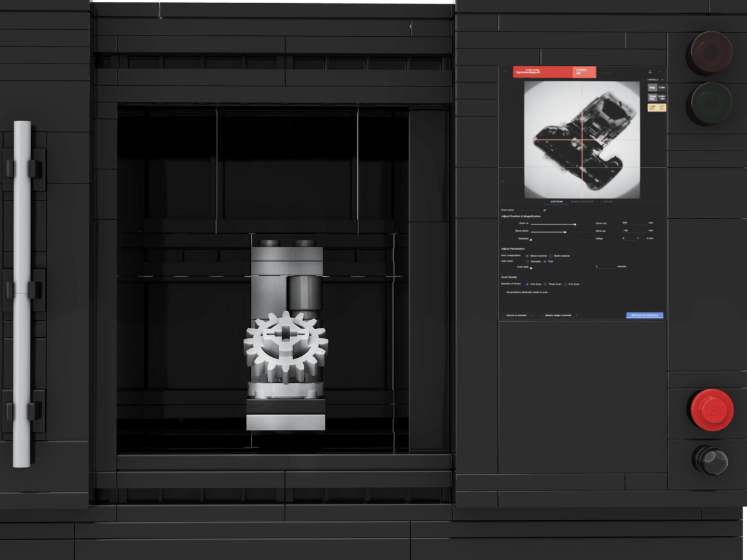The image size is (747, 560).
Task: Click the Move down/up slider handle
Action: pos(565,232)
